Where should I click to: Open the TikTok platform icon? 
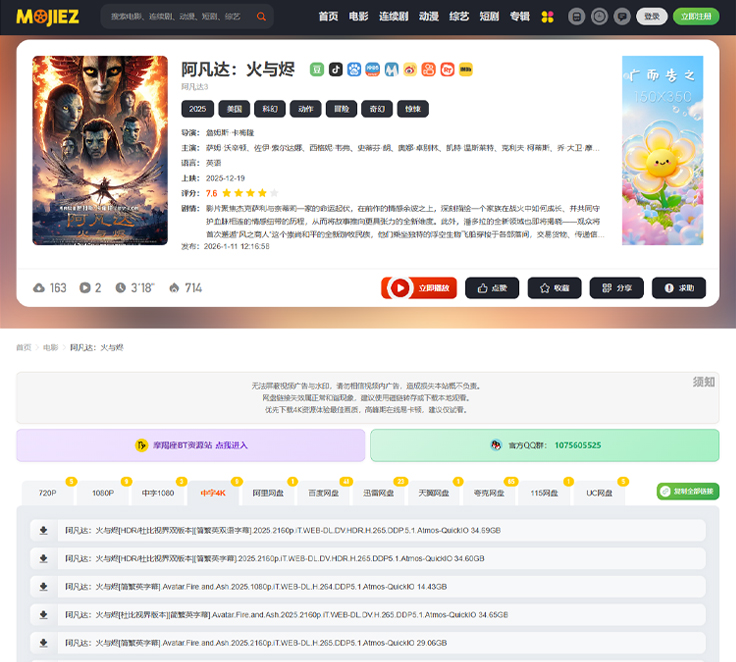(x=336, y=70)
